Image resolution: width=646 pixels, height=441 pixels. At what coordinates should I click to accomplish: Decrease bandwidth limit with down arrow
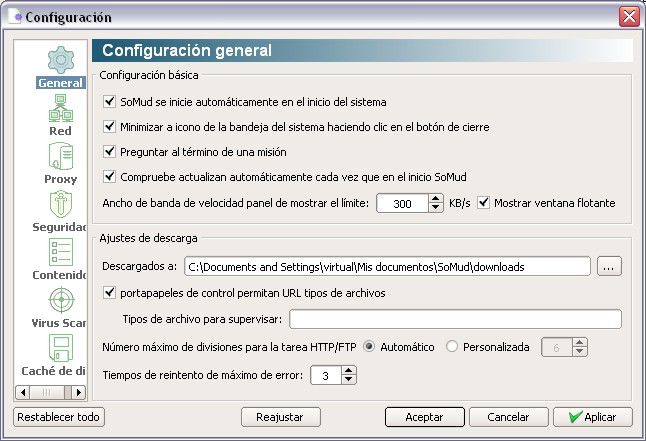[435, 208]
